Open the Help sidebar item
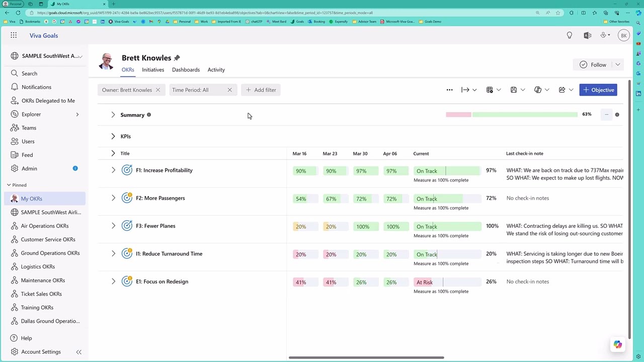The width and height of the screenshot is (644, 362). tap(26, 338)
